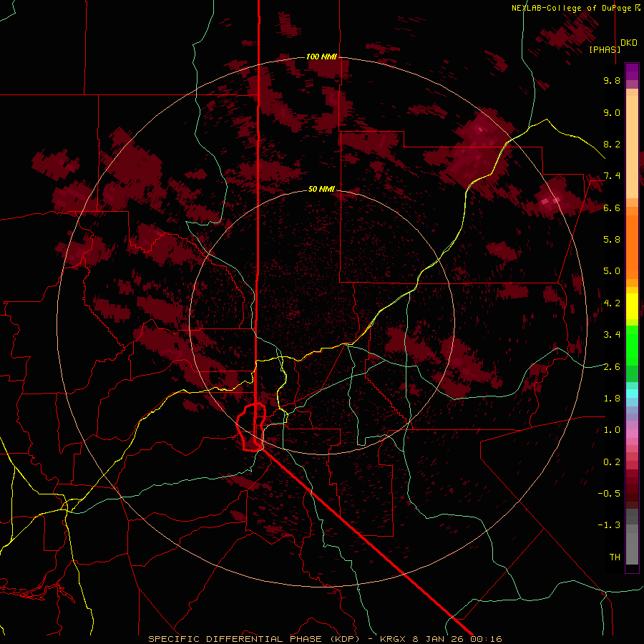Viewport: 644px width, 644px height.
Task: Click the -0.5 value on color scale
Action: pos(609,494)
